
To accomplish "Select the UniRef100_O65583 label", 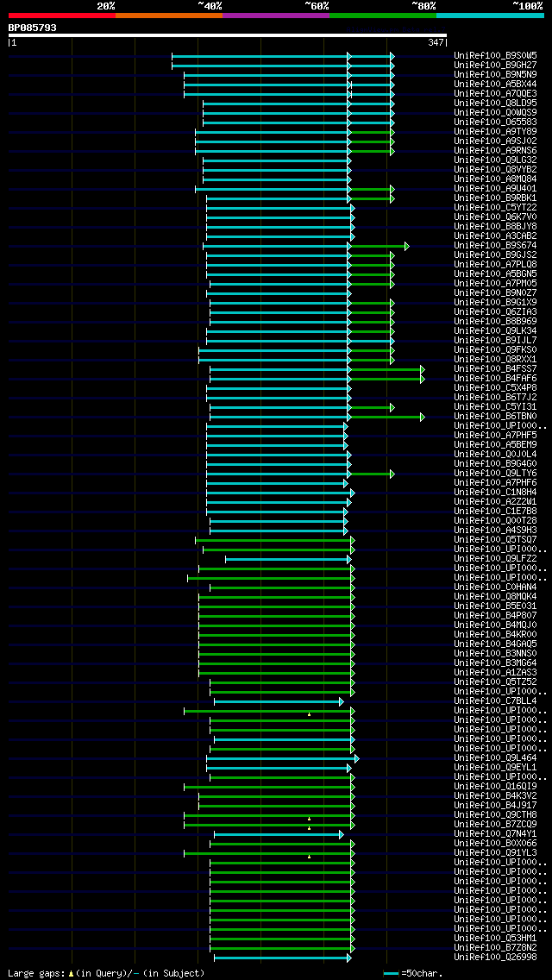I will [x=495, y=122].
